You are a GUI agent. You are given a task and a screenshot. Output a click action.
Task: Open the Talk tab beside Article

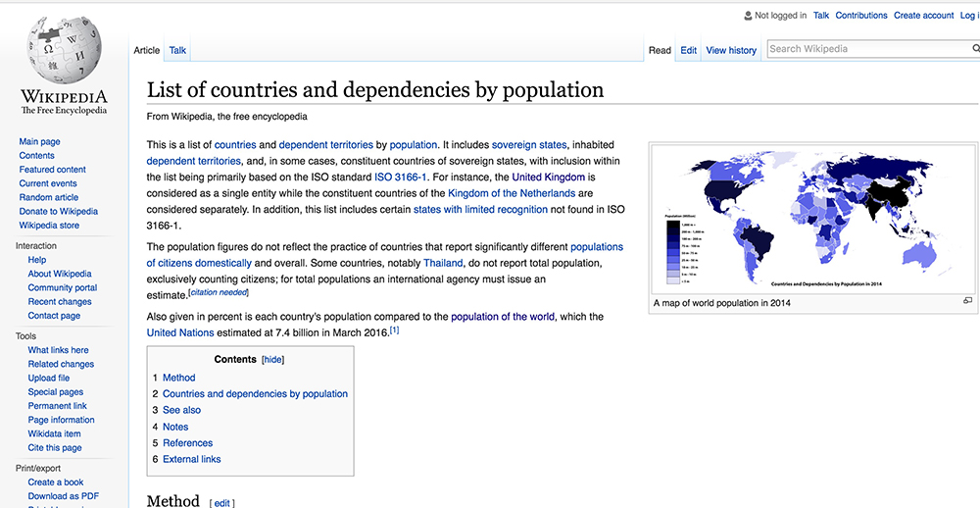point(177,51)
